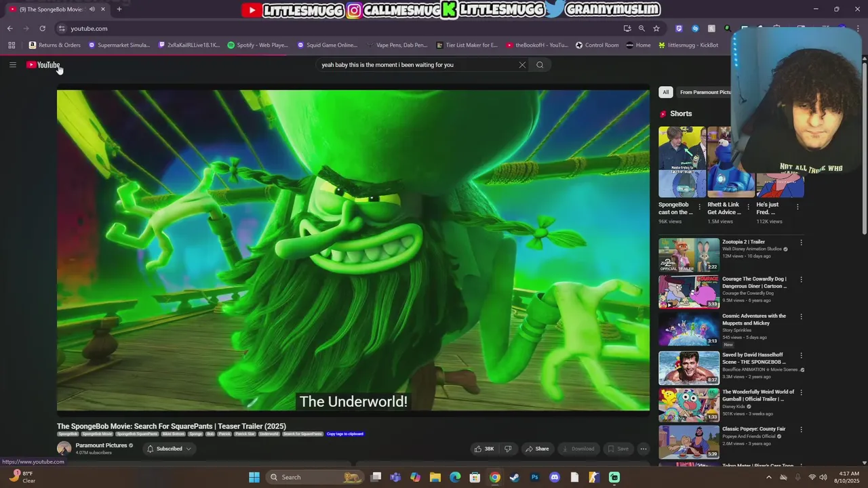Screen dimensions: 868x488
Task: Open Steam from the taskbar
Action: point(515,477)
